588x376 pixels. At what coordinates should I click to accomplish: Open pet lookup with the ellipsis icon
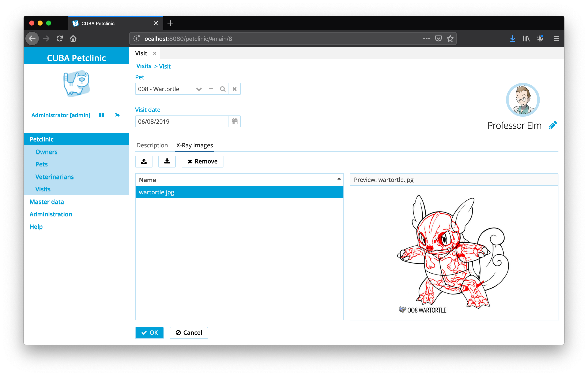[211, 89]
